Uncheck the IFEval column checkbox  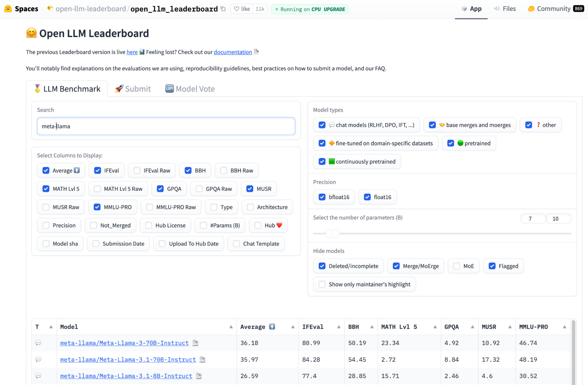pyautogui.click(x=97, y=170)
